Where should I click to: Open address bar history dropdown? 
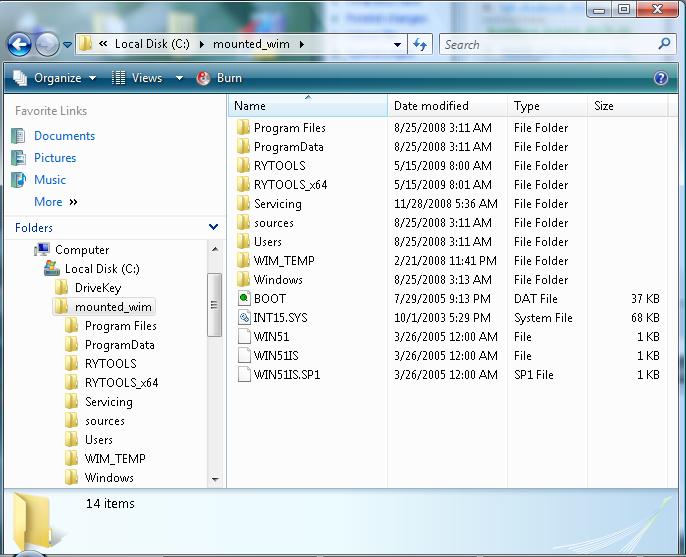click(x=397, y=45)
